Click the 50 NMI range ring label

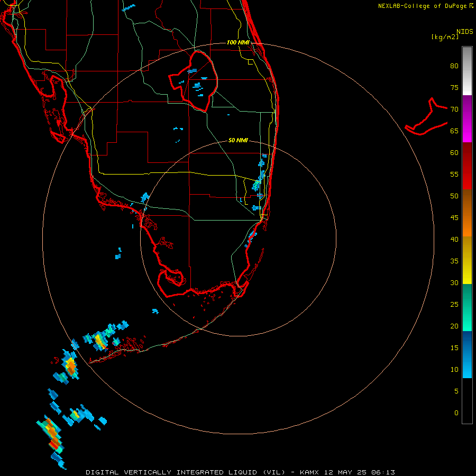pos(238,140)
